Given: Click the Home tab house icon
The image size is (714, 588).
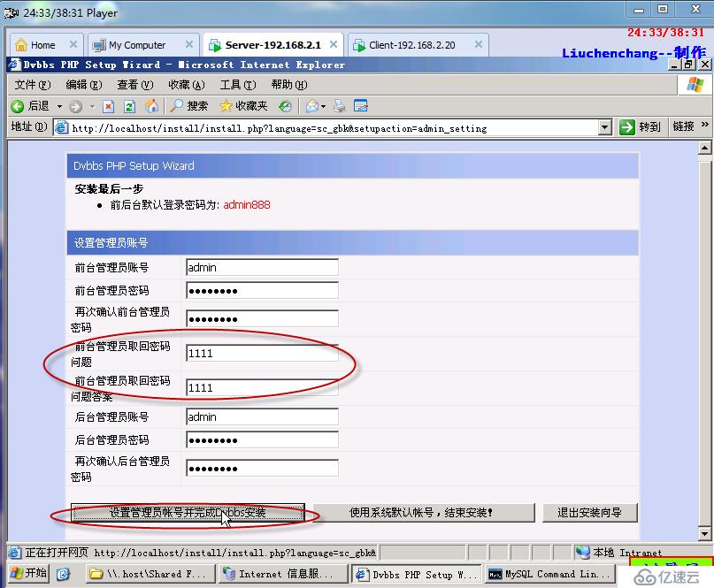Looking at the screenshot, I should click(x=21, y=44).
